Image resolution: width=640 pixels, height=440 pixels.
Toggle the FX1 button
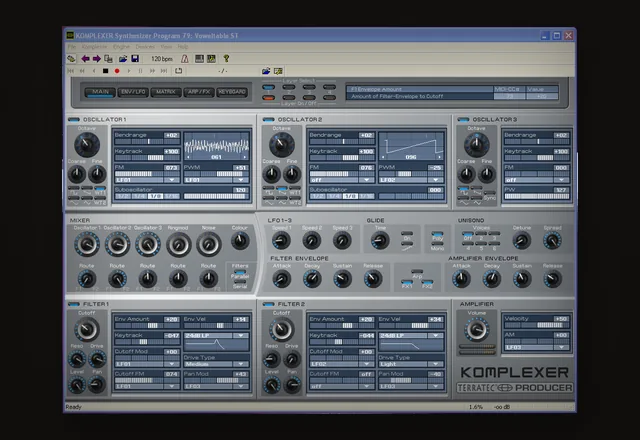point(407,284)
